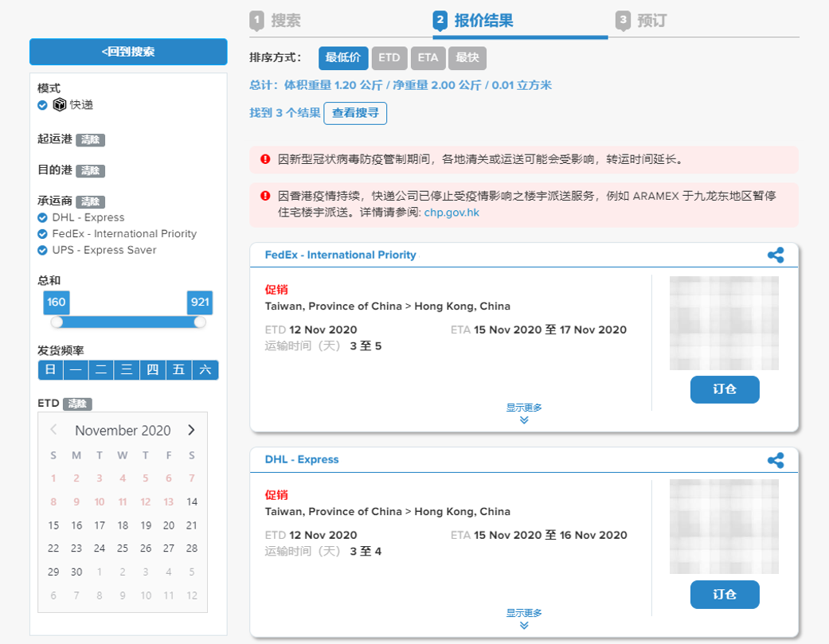Toggle Saturday 六 shipping frequency

205,370
